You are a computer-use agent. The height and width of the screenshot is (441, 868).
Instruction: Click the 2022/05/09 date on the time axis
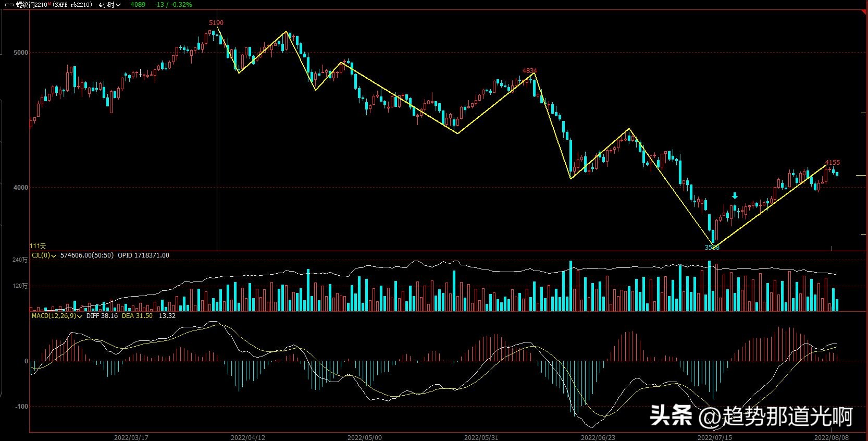365,437
